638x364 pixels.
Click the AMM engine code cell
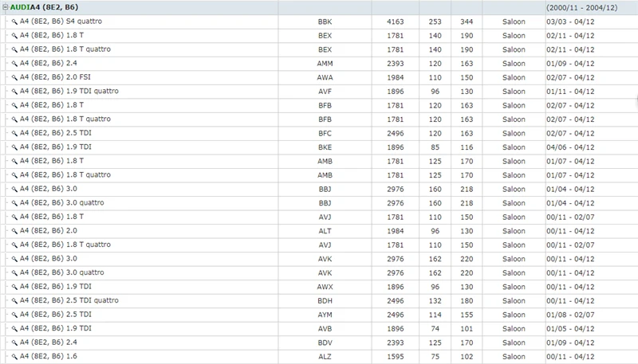pyautogui.click(x=325, y=64)
